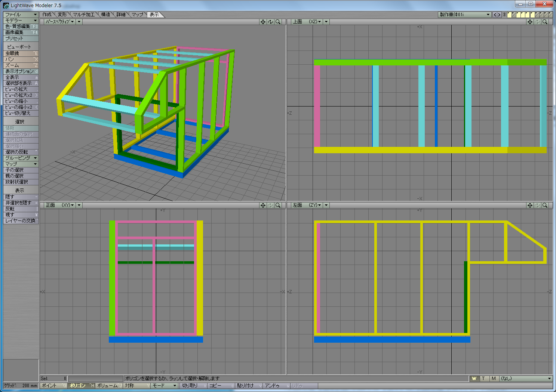This screenshot has height=392, width=556.
Task: Toggle the W weight map mode button
Action: click(x=474, y=379)
